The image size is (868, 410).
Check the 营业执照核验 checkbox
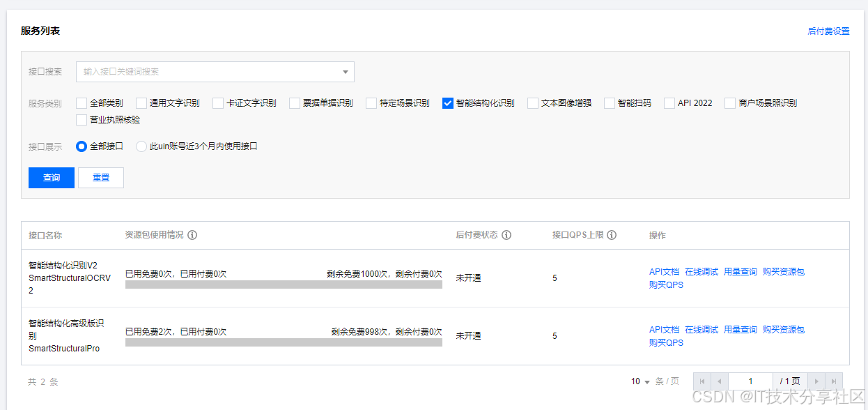[82, 120]
